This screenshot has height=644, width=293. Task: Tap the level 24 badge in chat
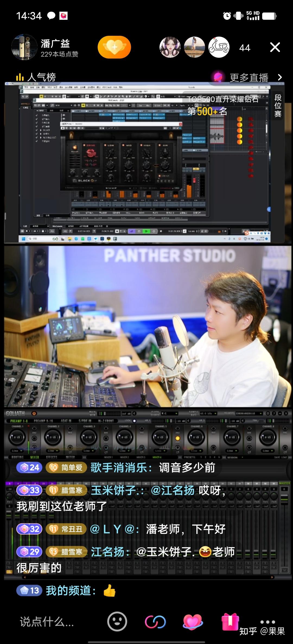coord(29,468)
